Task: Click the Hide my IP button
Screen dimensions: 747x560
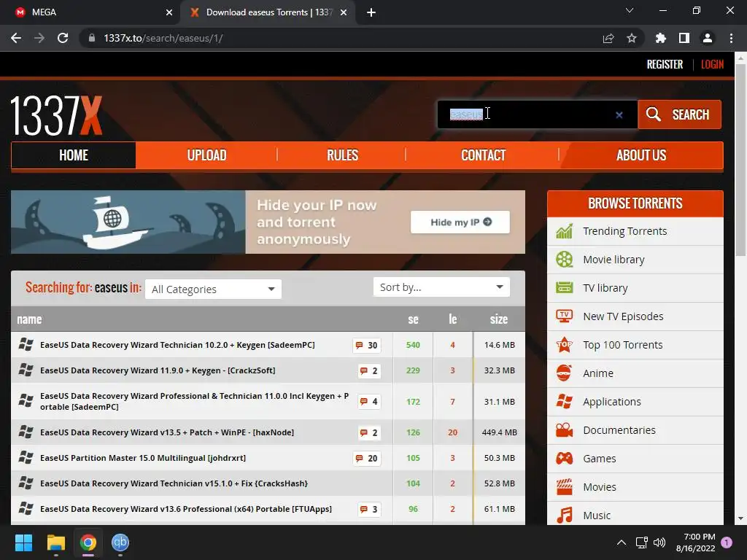Action: point(460,222)
